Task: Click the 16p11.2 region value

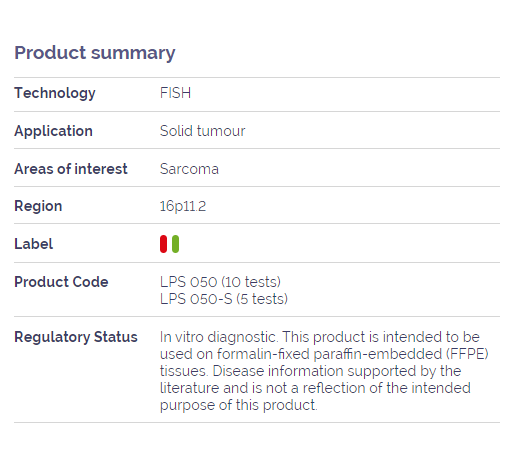Action: 183,206
